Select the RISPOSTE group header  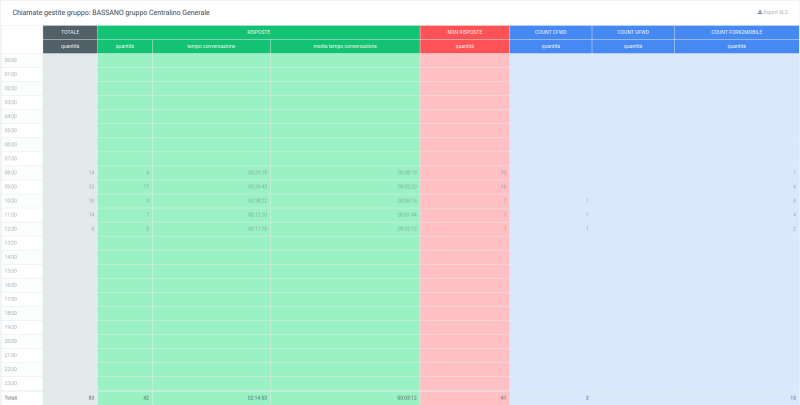(x=258, y=32)
